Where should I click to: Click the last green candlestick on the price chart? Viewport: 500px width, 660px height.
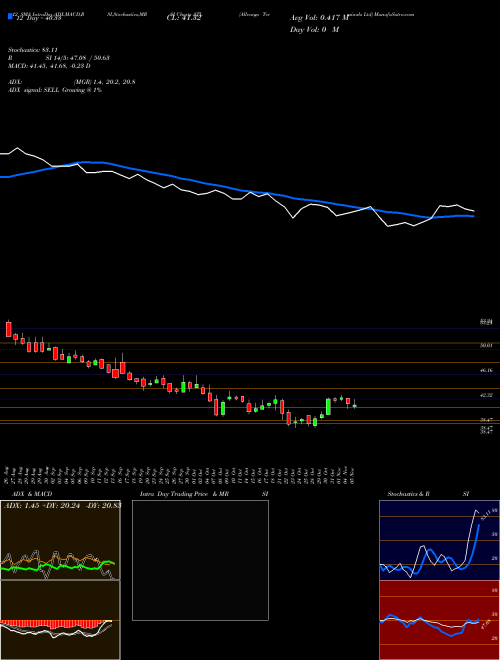tap(354, 406)
